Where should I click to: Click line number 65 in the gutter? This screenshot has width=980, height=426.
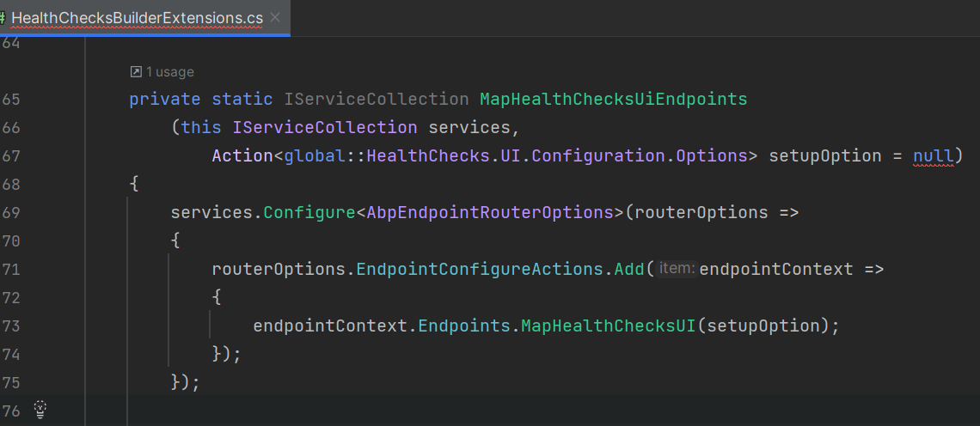point(12,99)
